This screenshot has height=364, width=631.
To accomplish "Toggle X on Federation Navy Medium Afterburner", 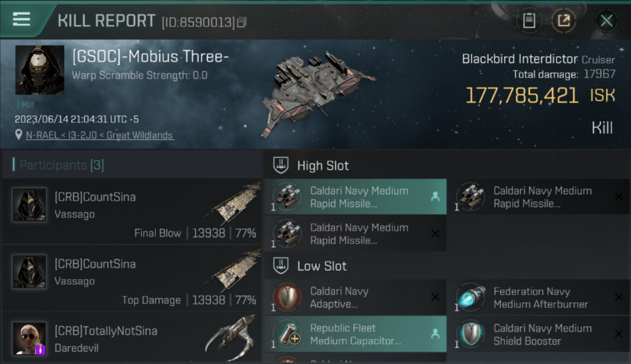I will (618, 297).
